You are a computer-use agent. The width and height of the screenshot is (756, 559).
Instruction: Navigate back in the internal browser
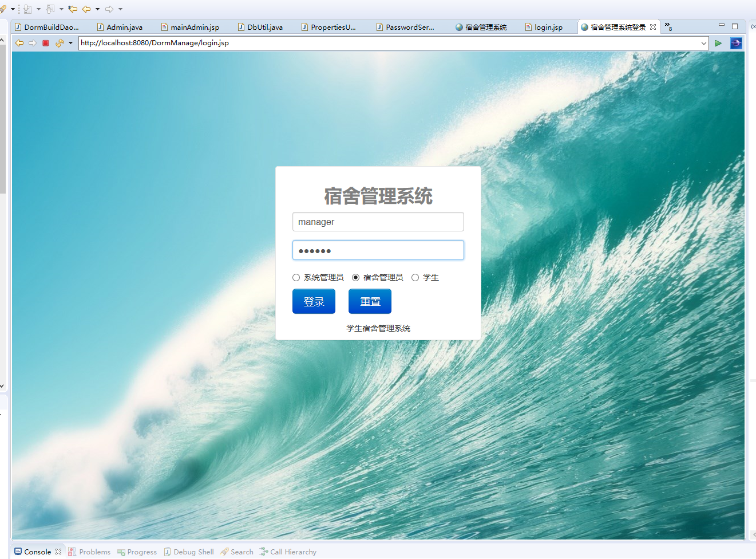pos(19,42)
